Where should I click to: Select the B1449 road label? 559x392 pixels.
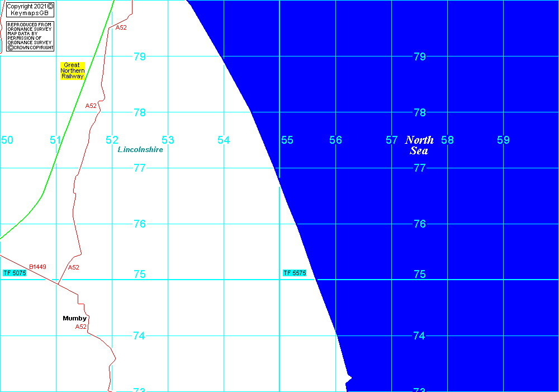(37, 267)
